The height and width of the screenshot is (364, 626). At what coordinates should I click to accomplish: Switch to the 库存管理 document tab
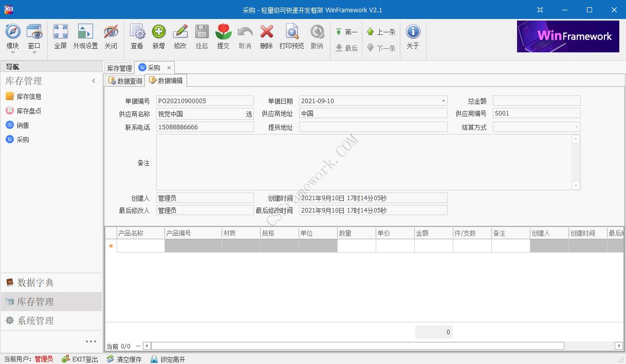click(x=119, y=67)
